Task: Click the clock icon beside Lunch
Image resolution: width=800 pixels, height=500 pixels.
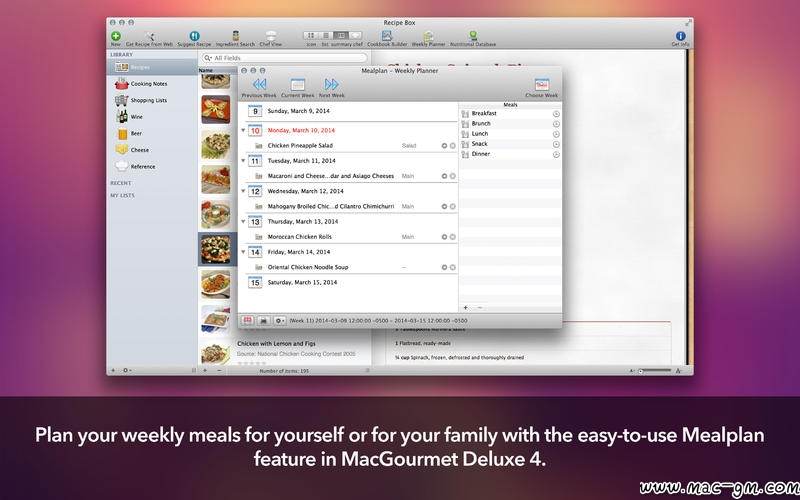Action: coord(556,134)
